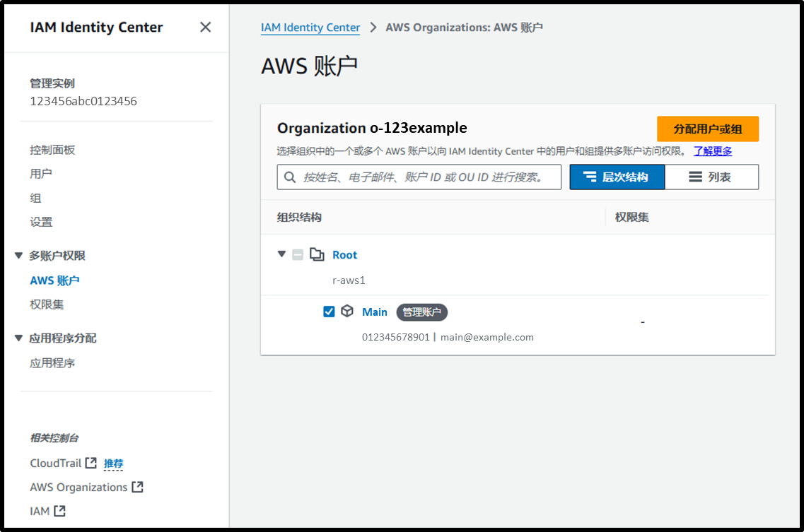Click the list lines icon on the 列表 button
This screenshot has width=804, height=532.
click(695, 177)
